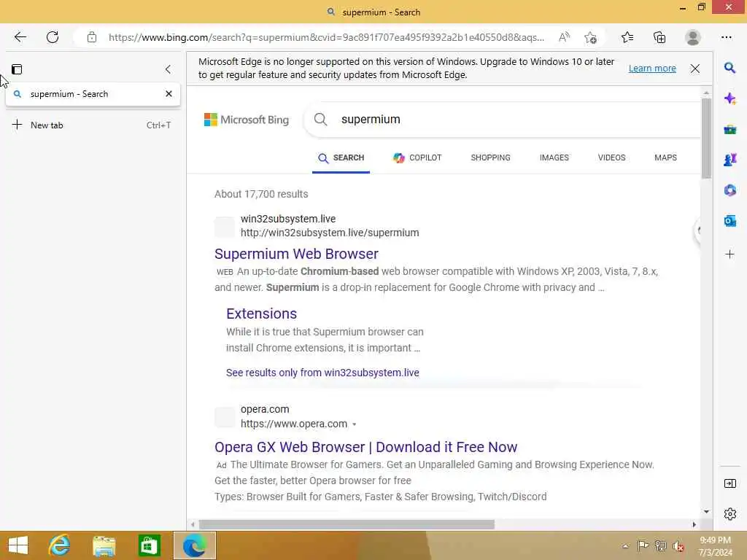Expand the dropdown arrow beside www.opera.com

[355, 424]
